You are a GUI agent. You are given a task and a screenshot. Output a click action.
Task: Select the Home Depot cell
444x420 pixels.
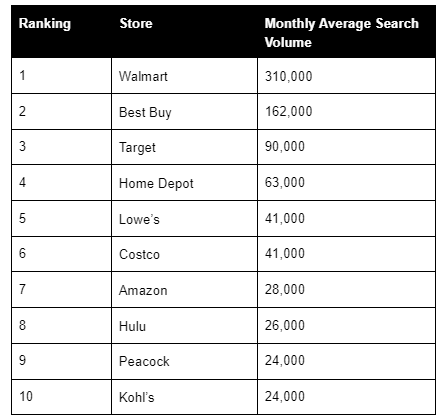(184, 183)
